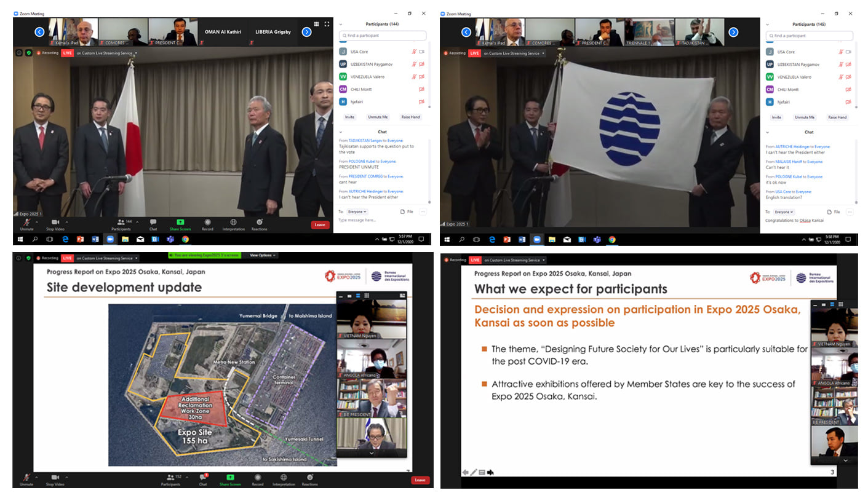Open Reactions in the Site development update window

[309, 478]
